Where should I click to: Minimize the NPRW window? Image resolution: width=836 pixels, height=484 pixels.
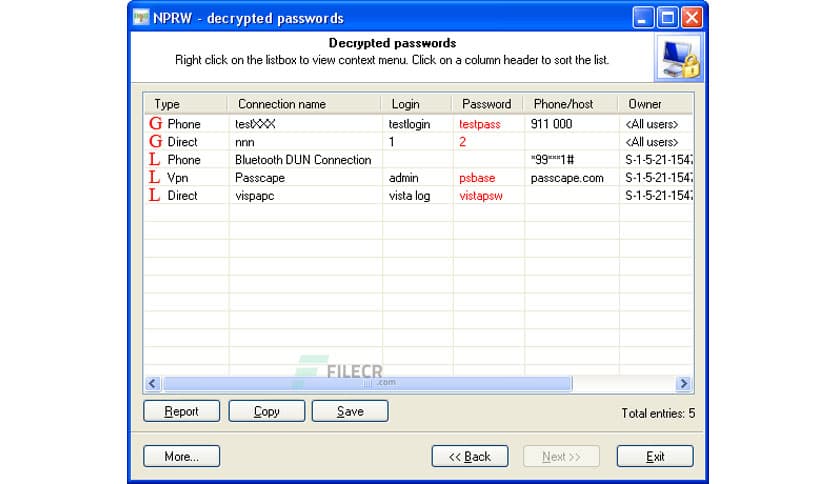click(x=643, y=18)
